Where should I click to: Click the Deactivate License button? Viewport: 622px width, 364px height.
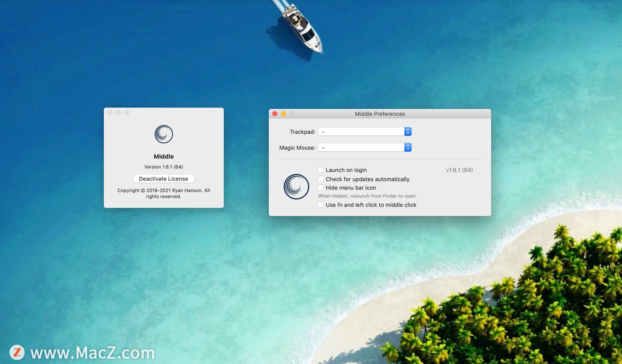point(164,179)
